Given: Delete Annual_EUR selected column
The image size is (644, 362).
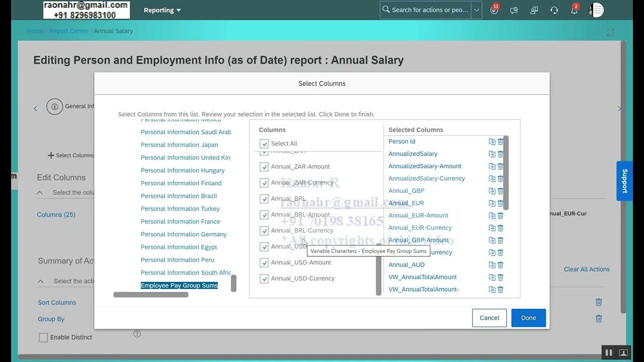Looking at the screenshot, I should pyautogui.click(x=501, y=203).
